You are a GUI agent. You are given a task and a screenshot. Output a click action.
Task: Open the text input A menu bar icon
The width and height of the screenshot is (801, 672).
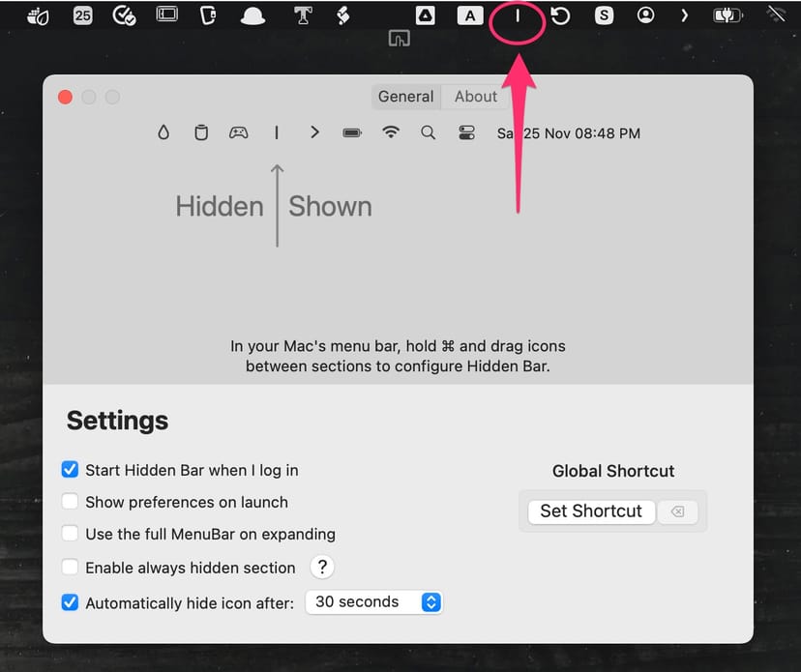point(469,15)
